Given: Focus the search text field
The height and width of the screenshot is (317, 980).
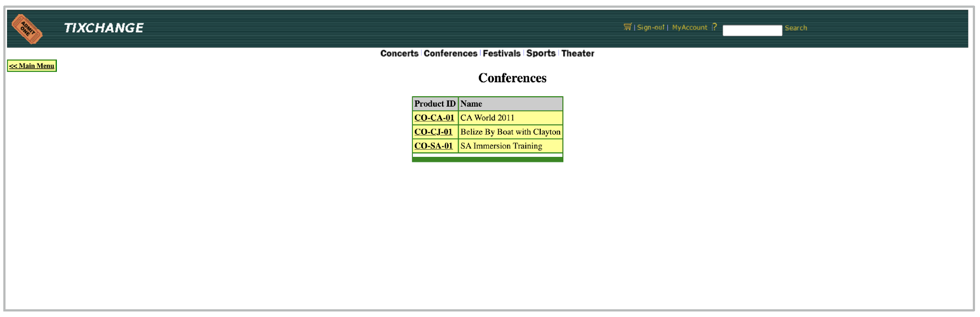Looking at the screenshot, I should [x=752, y=30].
